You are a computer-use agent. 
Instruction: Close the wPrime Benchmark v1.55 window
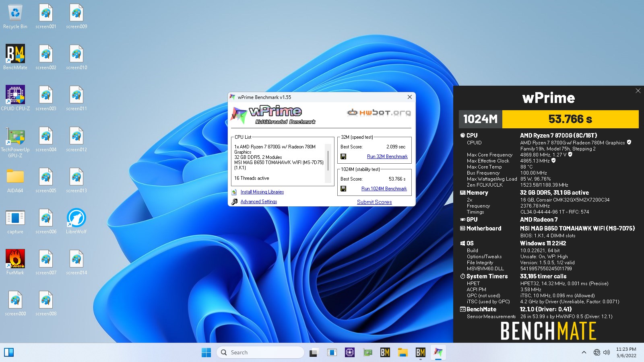409,97
